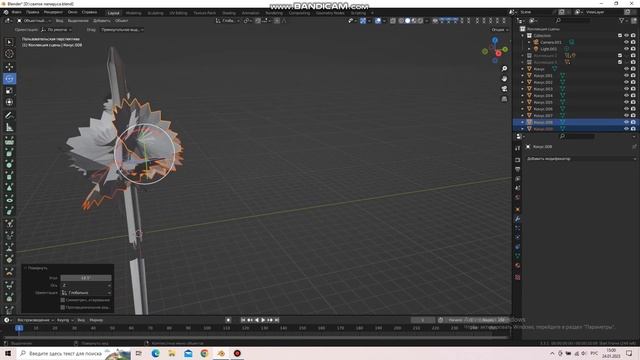Open timeline Playback menu
640x360 pixels.
[x=35, y=320]
